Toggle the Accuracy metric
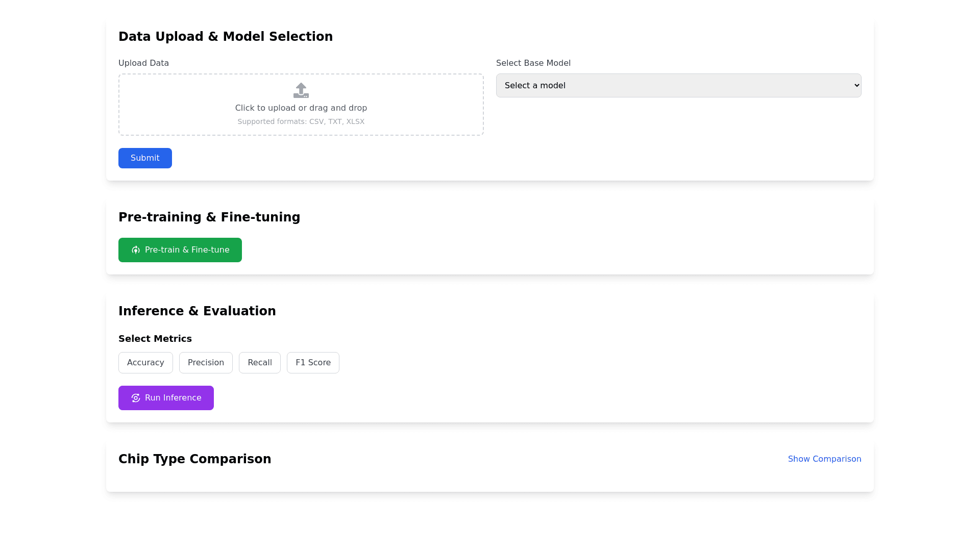The width and height of the screenshot is (980, 551). click(x=145, y=363)
